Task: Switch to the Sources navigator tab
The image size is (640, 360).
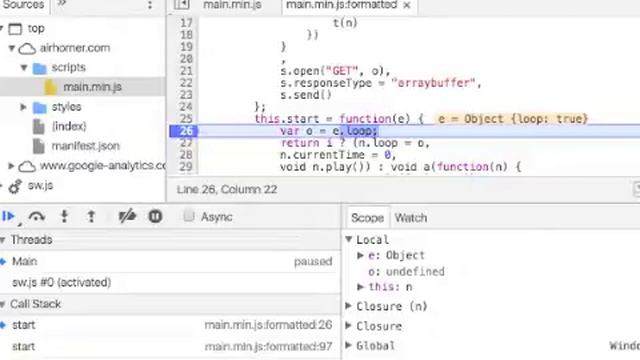Action: (23, 5)
